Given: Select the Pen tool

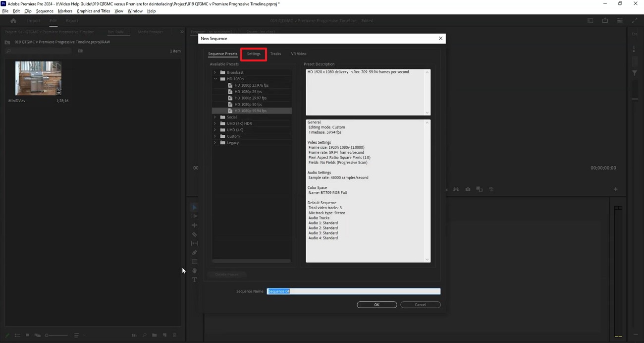Looking at the screenshot, I should pyautogui.click(x=194, y=252).
